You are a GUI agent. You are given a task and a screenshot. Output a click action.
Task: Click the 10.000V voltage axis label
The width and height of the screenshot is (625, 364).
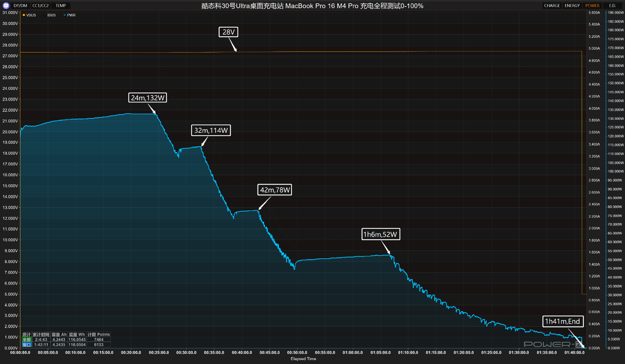(x=10, y=240)
